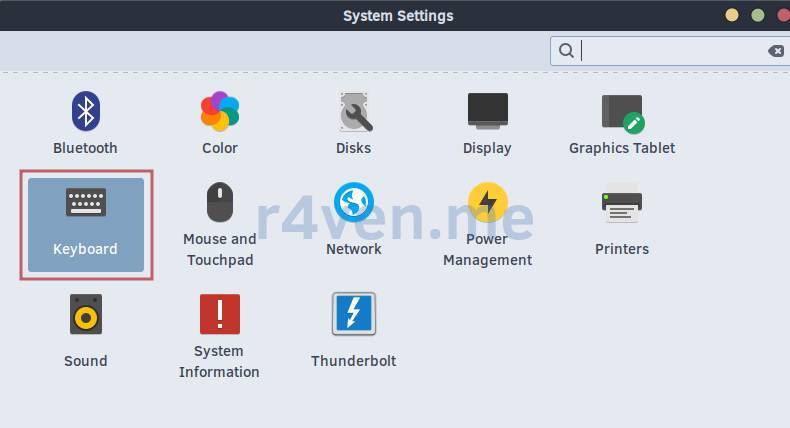Clear the search box text

click(x=775, y=51)
